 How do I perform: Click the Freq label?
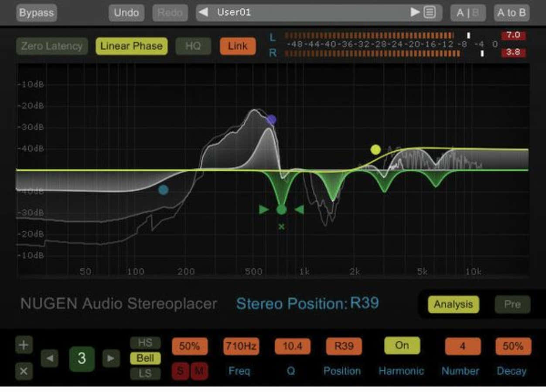239,371
